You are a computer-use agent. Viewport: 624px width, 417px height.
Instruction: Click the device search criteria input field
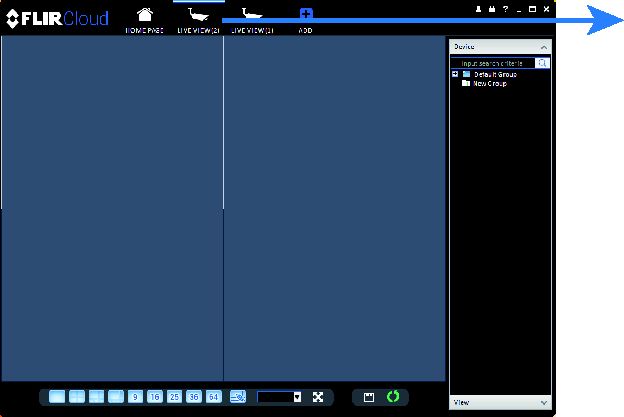coord(493,63)
